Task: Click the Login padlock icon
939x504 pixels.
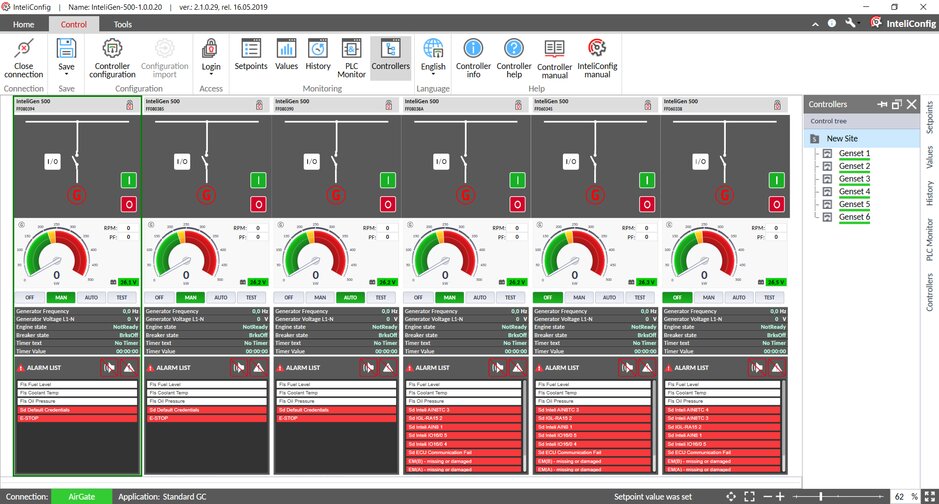Action: (210, 48)
